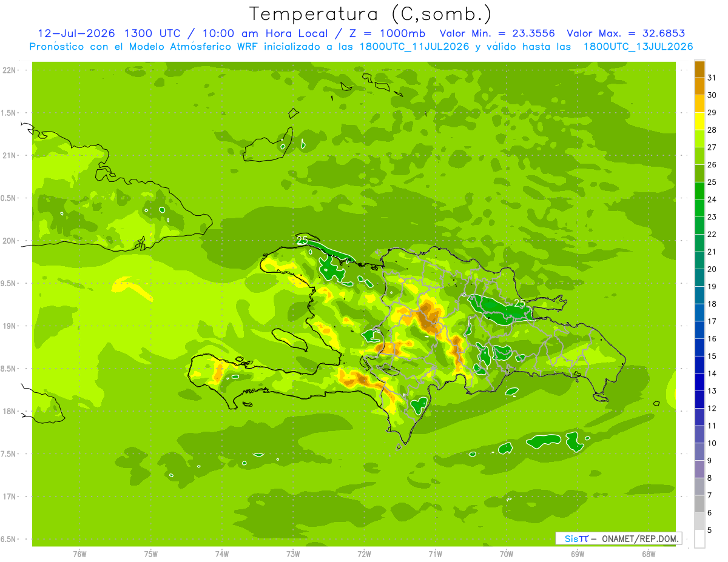Click the "71W" longitude label

(x=435, y=554)
